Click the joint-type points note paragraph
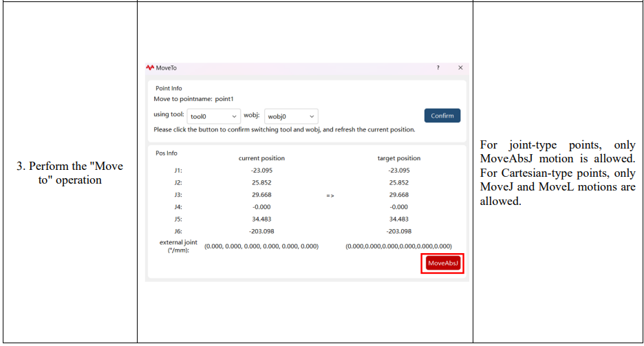Image resolution: width=644 pixels, height=346 pixels. pos(558,173)
